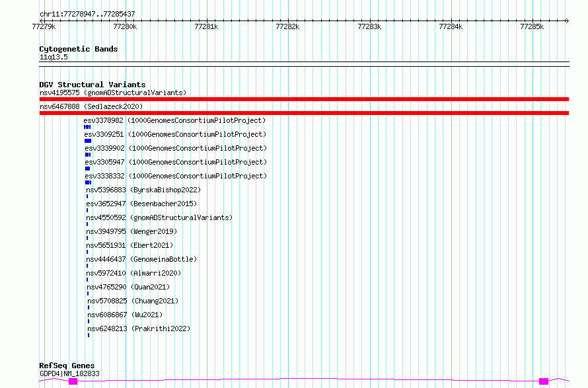Click blue marker below nsv4446437

pyautogui.click(x=87, y=266)
